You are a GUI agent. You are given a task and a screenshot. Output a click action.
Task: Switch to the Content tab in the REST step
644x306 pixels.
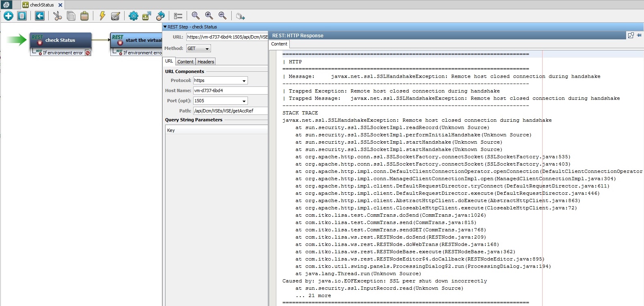185,62
